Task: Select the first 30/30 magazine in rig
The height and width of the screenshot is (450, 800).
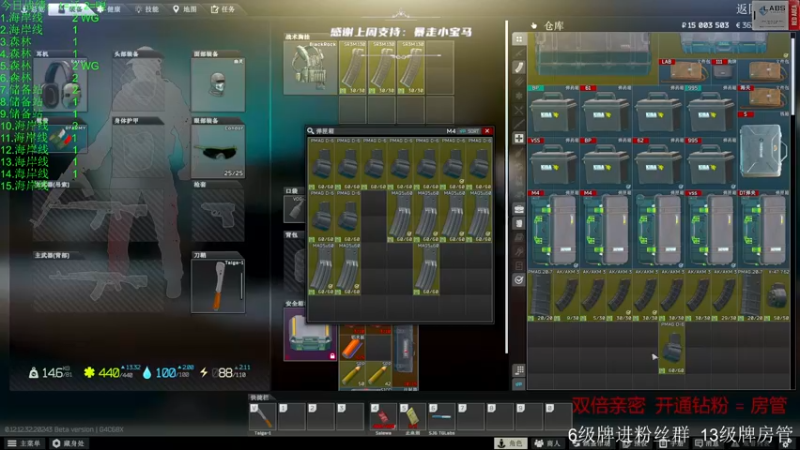Action: point(353,67)
